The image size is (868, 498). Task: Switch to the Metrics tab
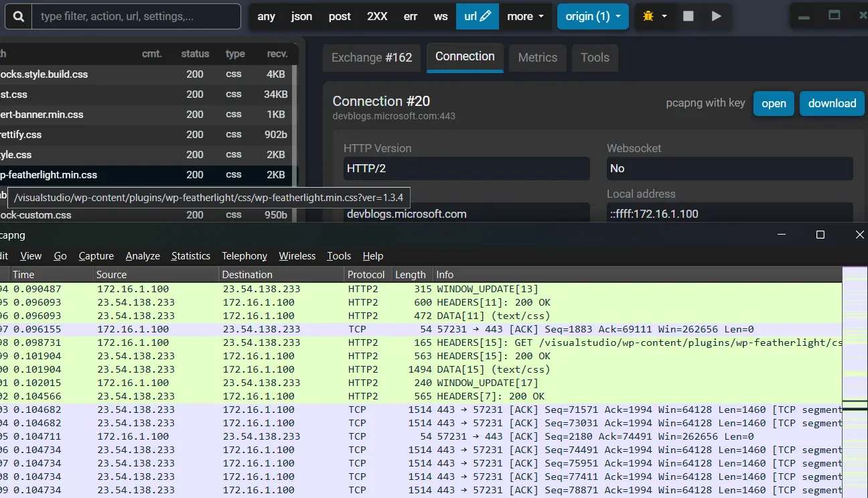[538, 58]
